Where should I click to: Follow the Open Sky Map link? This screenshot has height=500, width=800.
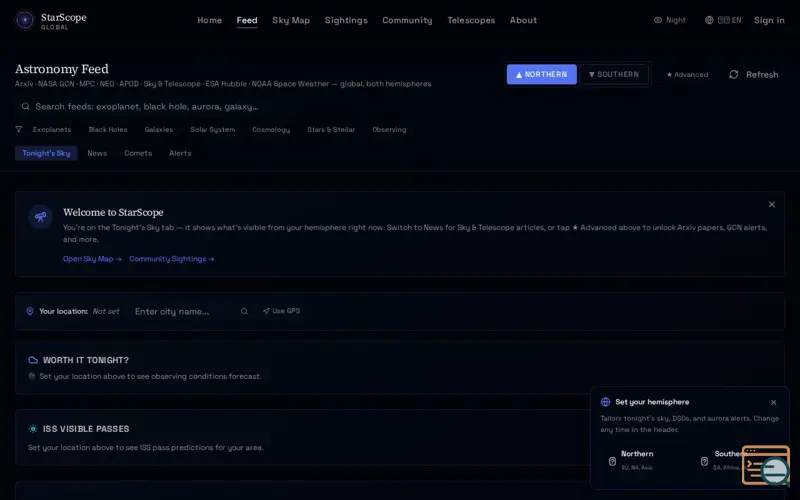92,259
